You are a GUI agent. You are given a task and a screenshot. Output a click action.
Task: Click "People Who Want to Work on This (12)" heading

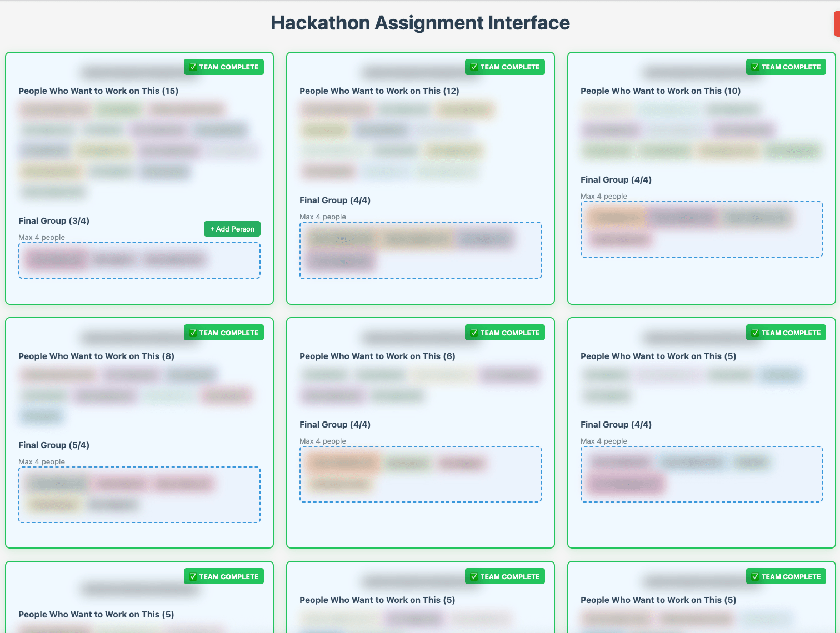pyautogui.click(x=379, y=91)
